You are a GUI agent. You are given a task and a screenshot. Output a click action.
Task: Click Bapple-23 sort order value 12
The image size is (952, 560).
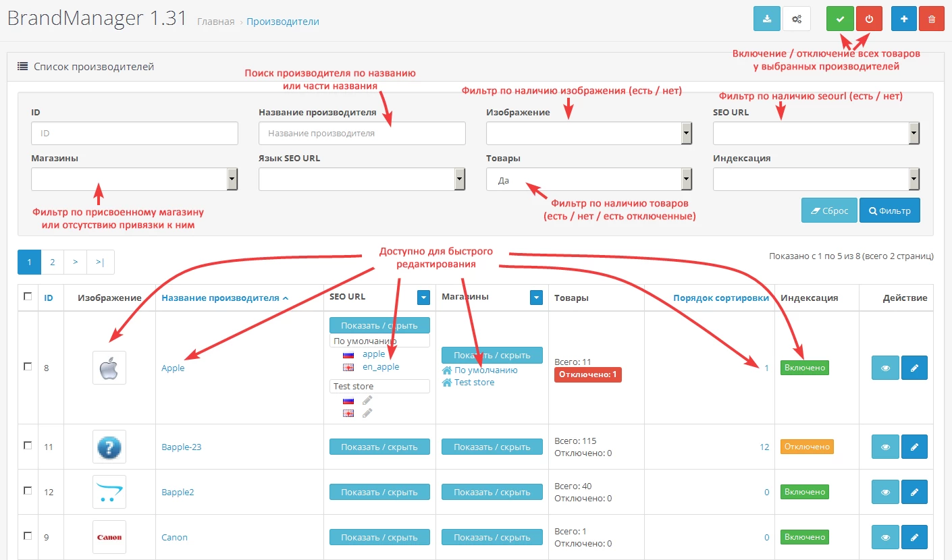[x=764, y=447]
